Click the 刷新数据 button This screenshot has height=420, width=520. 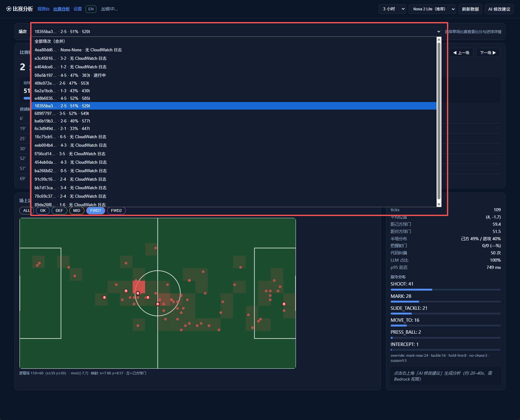(470, 9)
